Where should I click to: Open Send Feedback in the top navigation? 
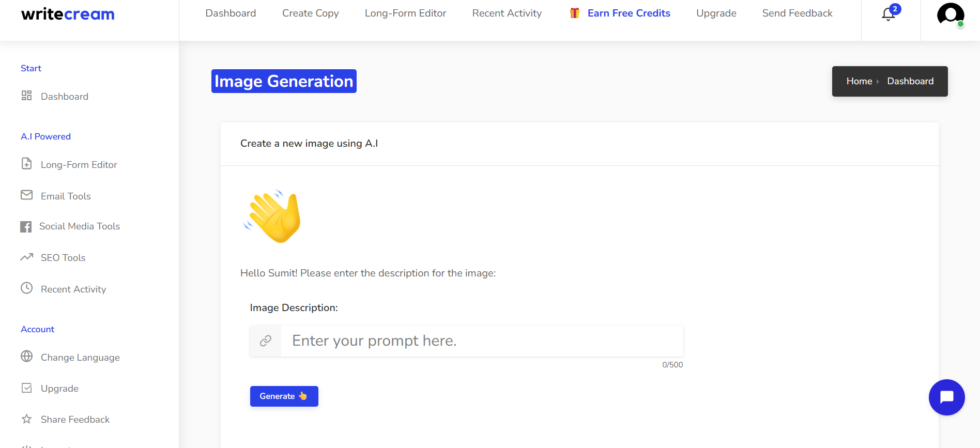pyautogui.click(x=797, y=13)
